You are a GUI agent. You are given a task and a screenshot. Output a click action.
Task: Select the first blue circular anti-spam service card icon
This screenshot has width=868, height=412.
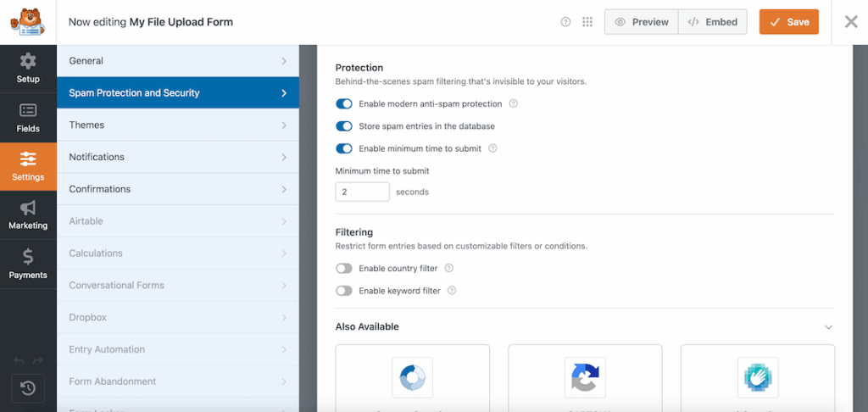pos(413,377)
